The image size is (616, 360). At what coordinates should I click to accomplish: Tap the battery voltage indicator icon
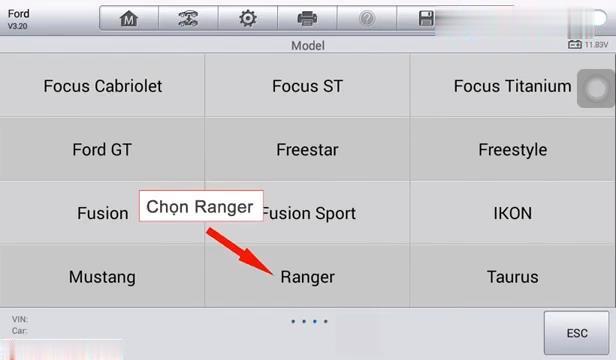(575, 44)
